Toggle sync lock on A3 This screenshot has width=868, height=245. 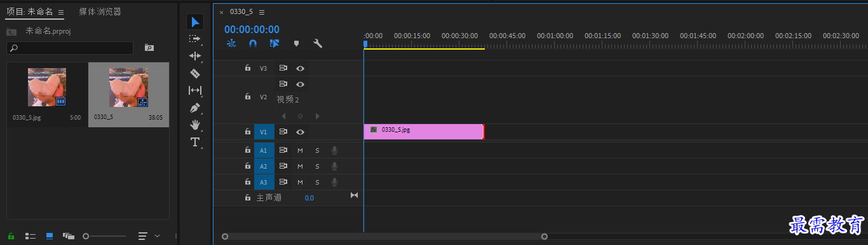(283, 182)
